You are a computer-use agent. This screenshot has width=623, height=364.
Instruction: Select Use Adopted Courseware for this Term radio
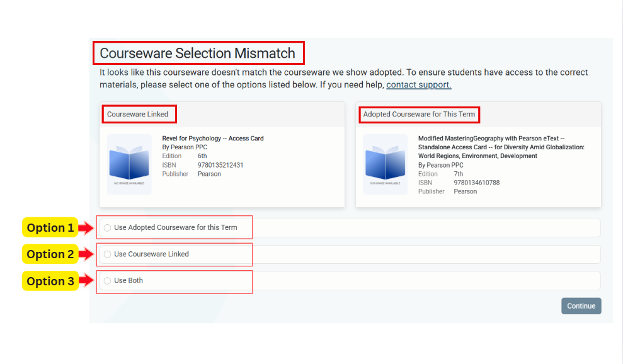[107, 228]
